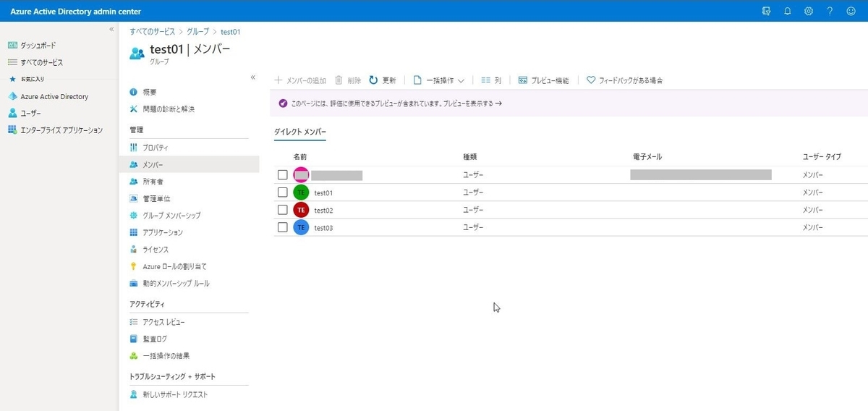Click the Azure ロールの割り当て key icon
Screen dimensions: 868x411
click(x=133, y=266)
